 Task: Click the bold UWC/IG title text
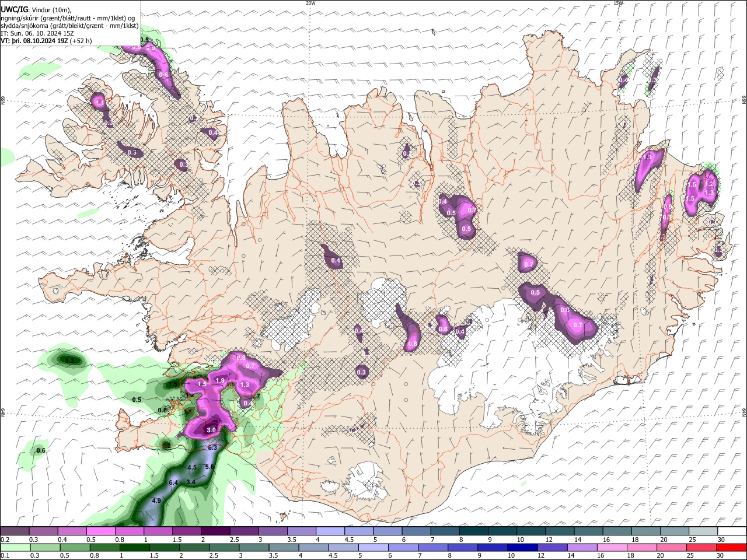[x=14, y=10]
